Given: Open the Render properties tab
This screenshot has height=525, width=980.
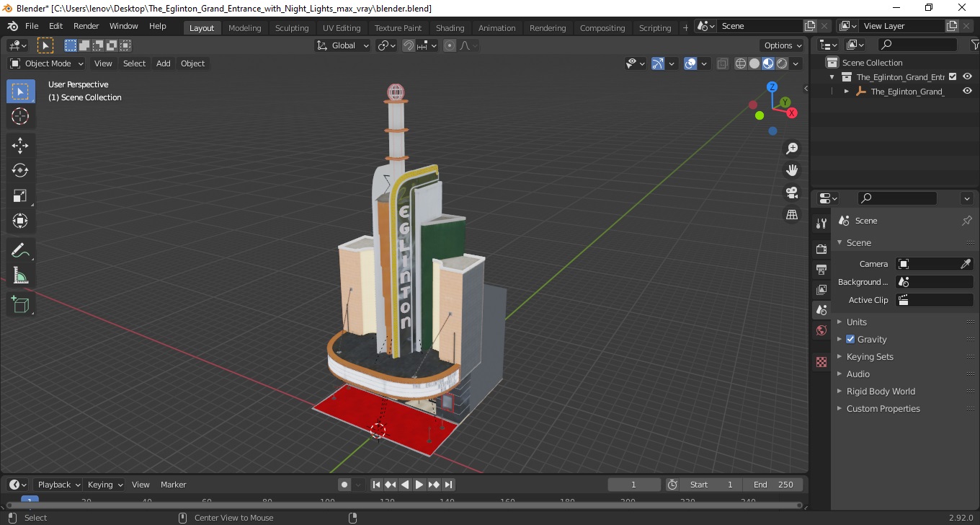Looking at the screenshot, I should 821,249.
